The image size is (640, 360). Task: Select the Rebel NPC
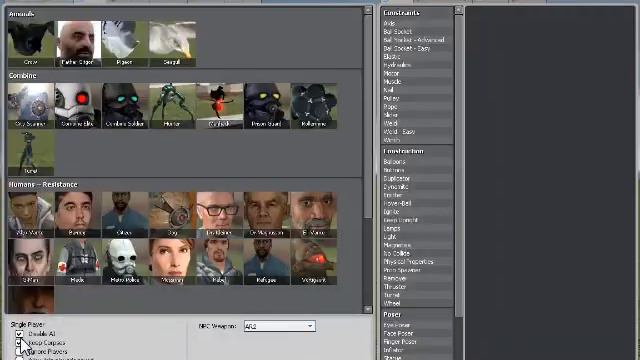[x=220, y=262]
